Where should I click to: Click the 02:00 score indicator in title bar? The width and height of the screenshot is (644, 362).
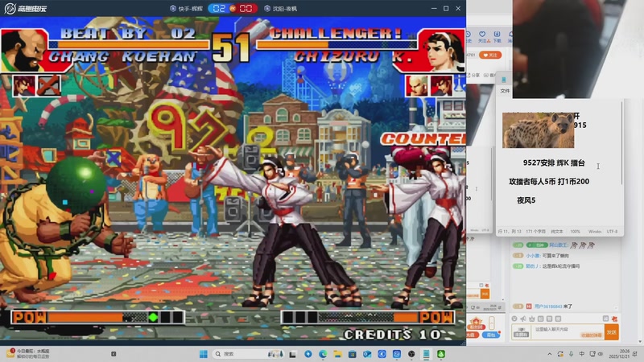233,8
